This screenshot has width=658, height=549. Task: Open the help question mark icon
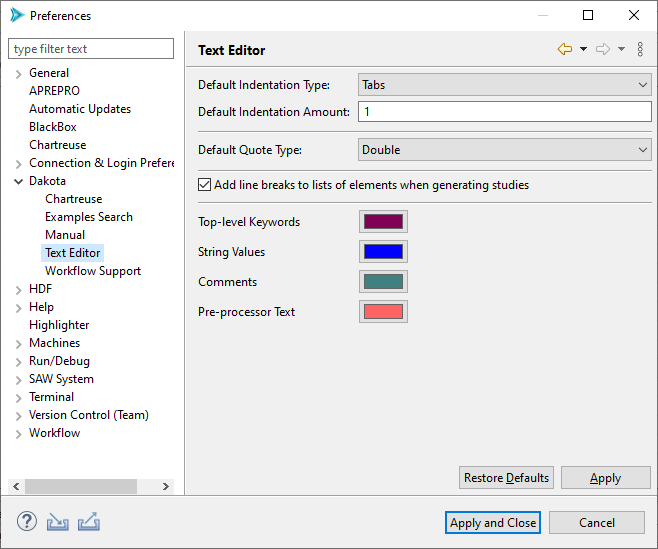(27, 522)
